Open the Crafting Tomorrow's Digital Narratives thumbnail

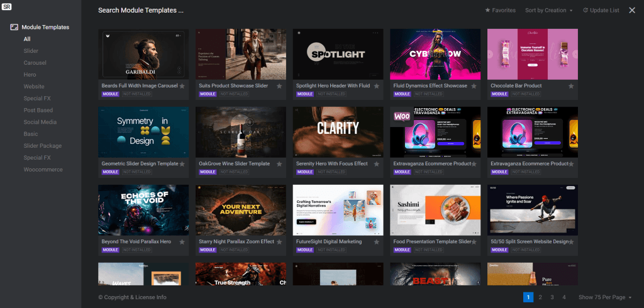[338, 211]
